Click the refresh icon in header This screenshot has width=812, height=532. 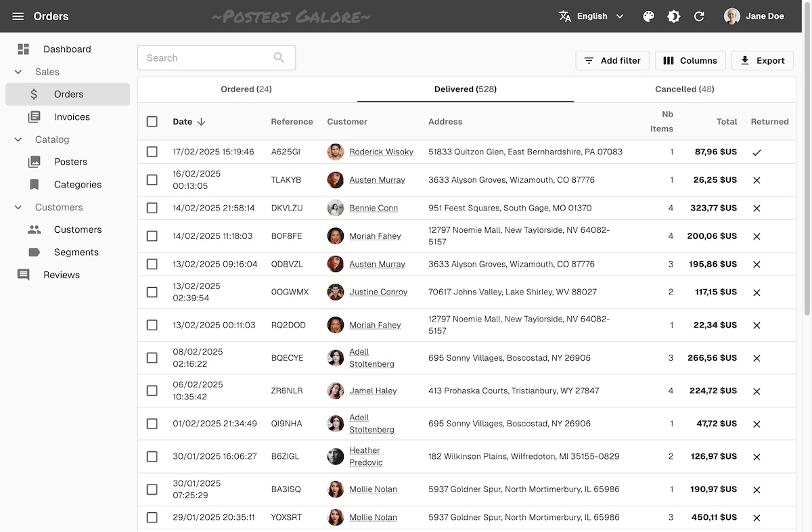click(x=700, y=16)
